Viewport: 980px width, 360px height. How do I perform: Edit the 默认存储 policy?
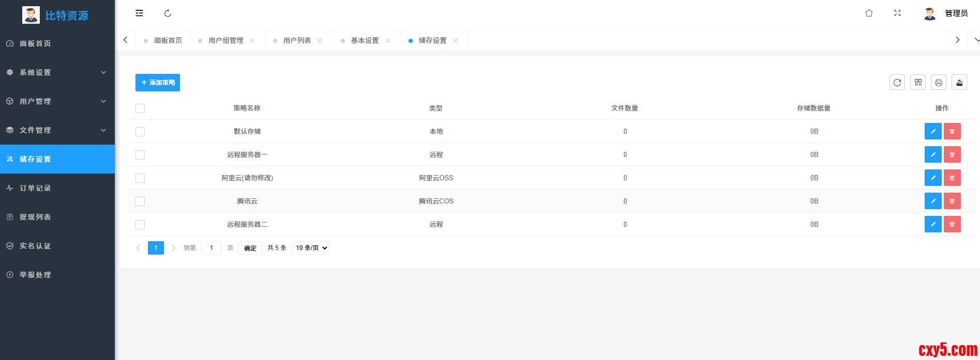coord(933,132)
